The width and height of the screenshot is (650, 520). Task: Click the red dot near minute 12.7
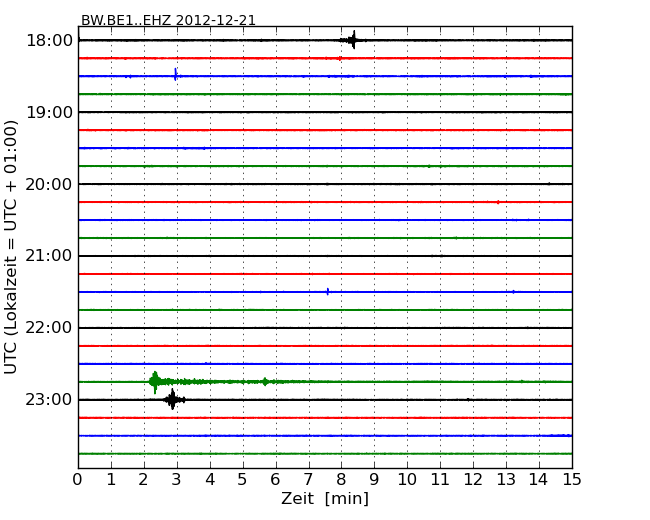[x=498, y=202]
